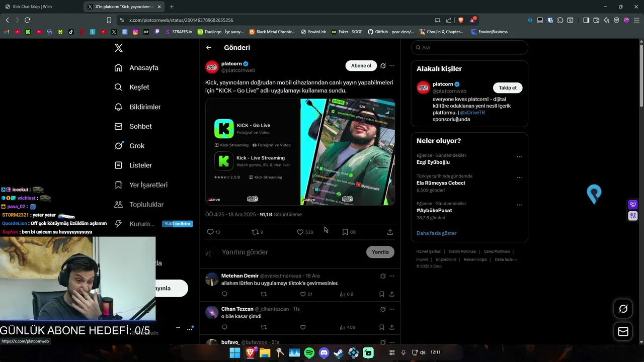The image size is (644, 362).
Task: Click Daha fazla göster
Action: pos(436,233)
